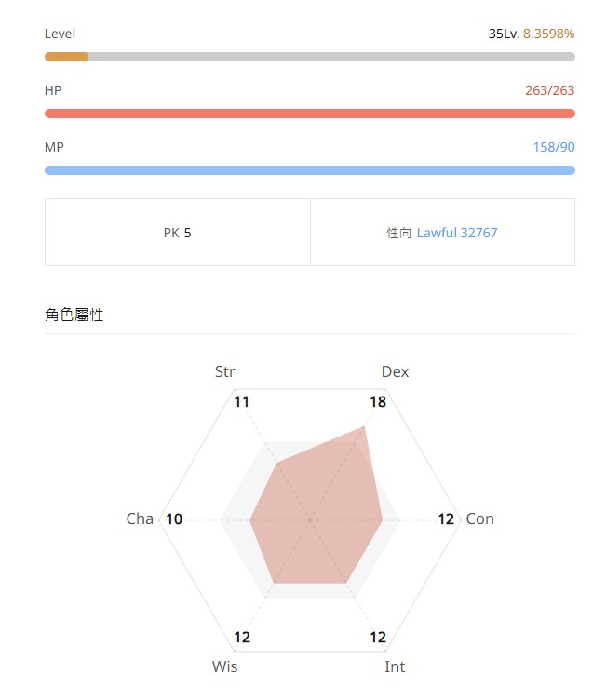Click the Wis attribute label
The image size is (606, 700).
point(224,666)
